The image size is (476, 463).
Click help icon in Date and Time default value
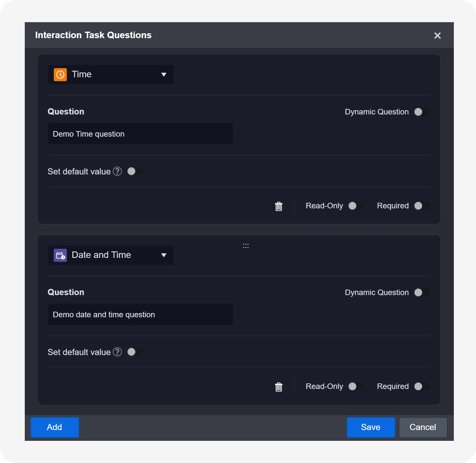click(x=117, y=352)
